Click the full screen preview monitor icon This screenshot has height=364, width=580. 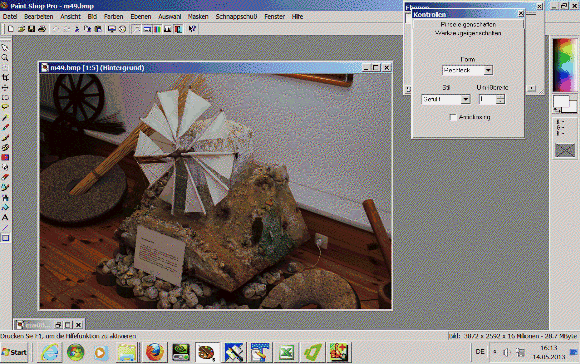[112, 29]
